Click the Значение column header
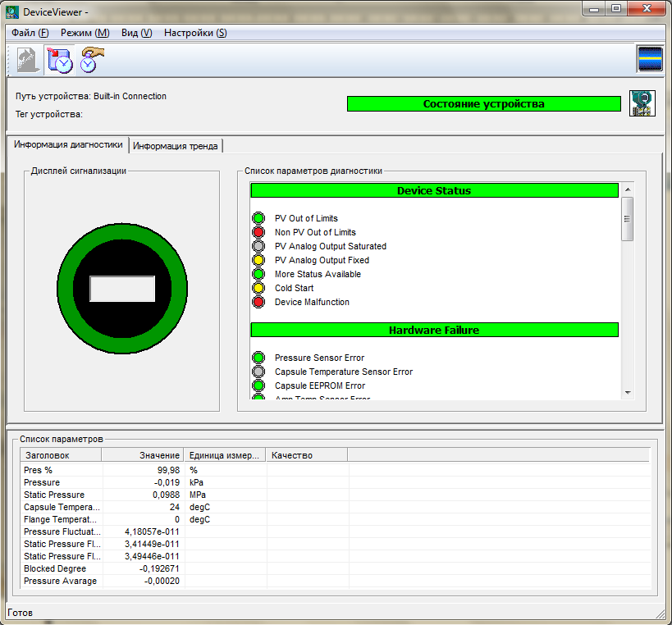 point(143,455)
